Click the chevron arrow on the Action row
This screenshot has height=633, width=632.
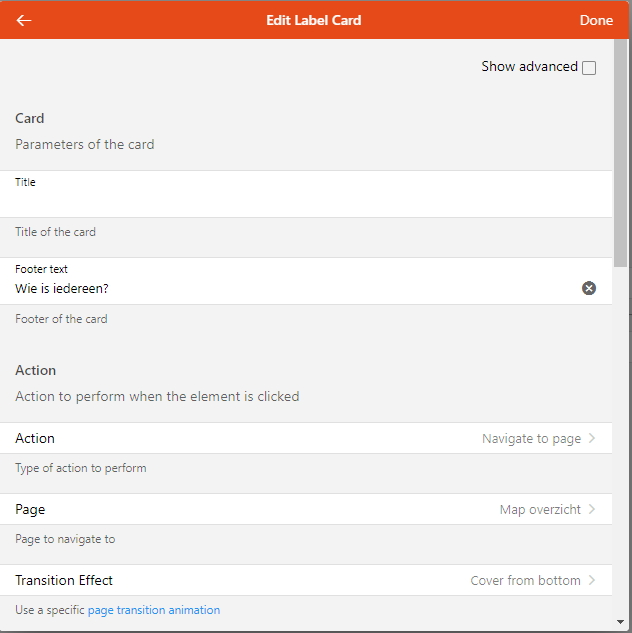592,438
